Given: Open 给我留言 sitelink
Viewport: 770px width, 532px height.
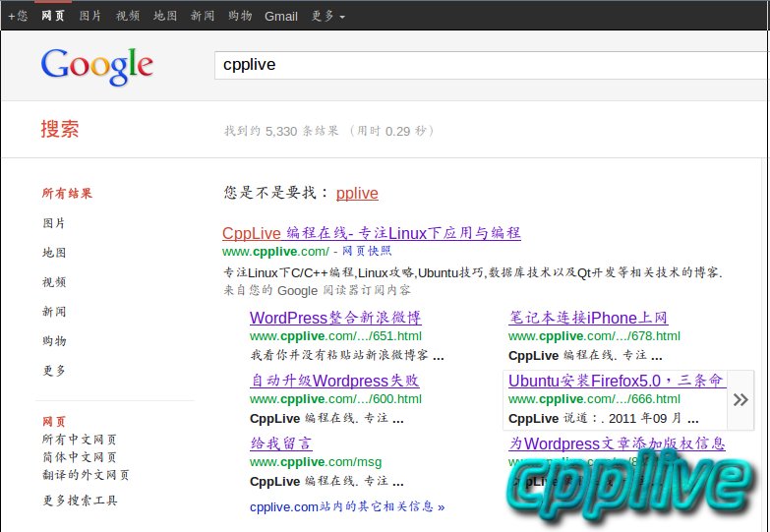Looking at the screenshot, I should coord(281,443).
